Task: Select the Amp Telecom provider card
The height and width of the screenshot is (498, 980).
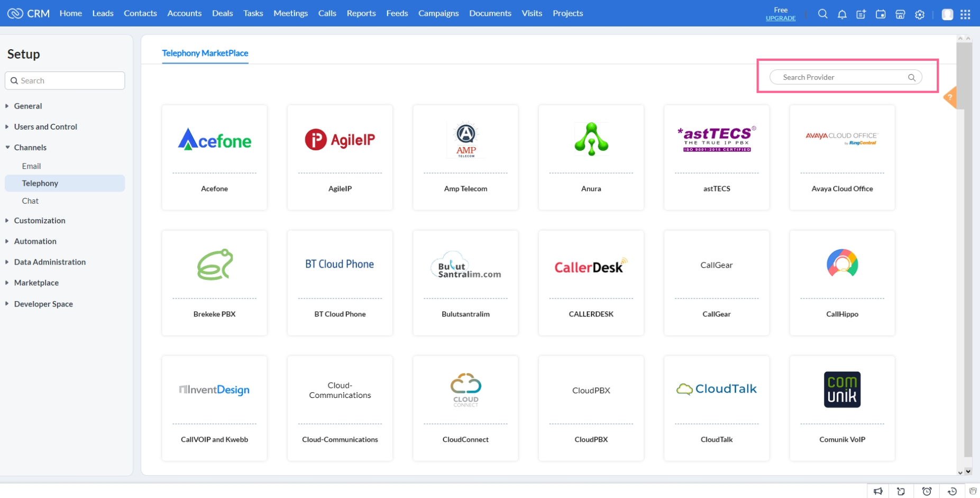Action: tap(465, 157)
